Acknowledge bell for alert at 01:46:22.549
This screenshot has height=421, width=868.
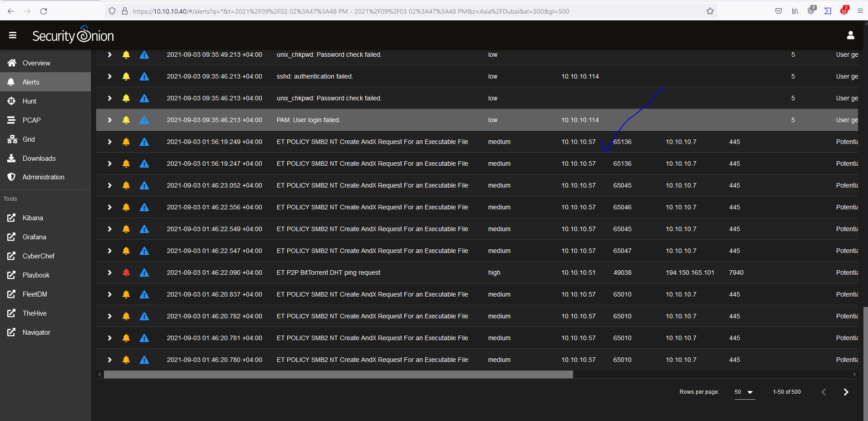tap(126, 229)
